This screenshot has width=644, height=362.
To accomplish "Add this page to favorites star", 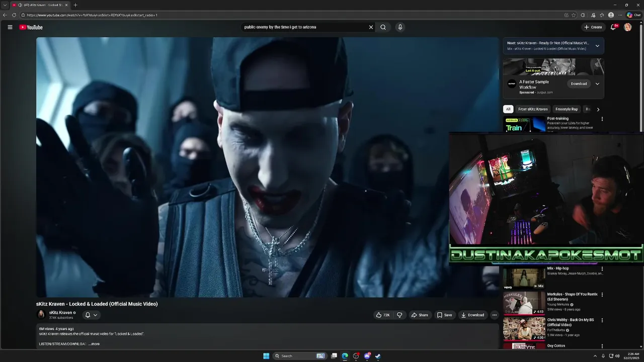I will 574,15.
